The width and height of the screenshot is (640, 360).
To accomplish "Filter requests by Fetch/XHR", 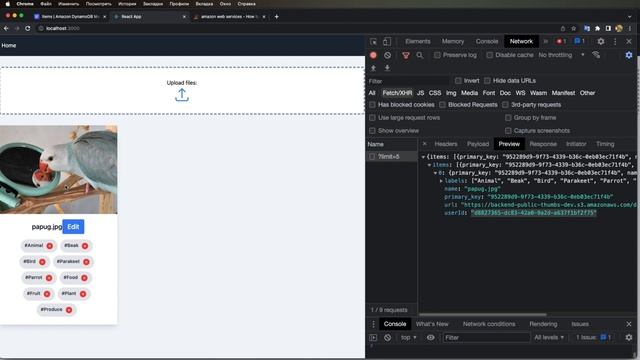I will tap(397, 93).
